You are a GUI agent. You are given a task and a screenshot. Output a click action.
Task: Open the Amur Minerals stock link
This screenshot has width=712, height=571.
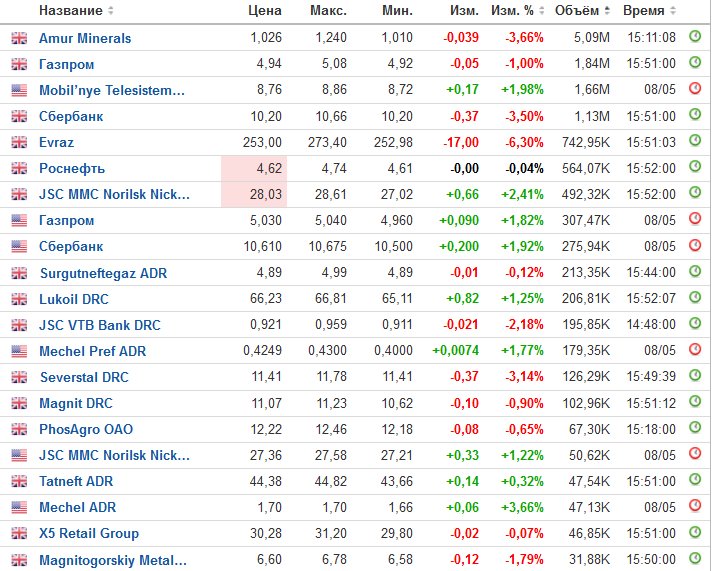pos(85,38)
